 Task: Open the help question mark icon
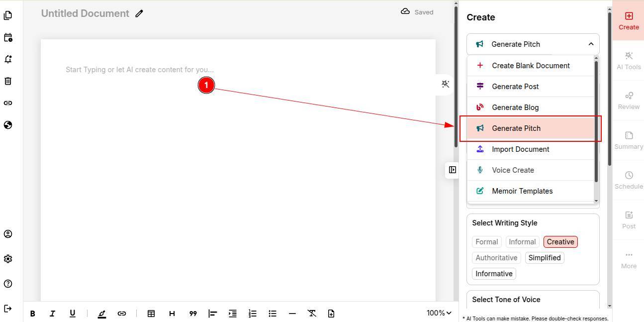tap(8, 284)
